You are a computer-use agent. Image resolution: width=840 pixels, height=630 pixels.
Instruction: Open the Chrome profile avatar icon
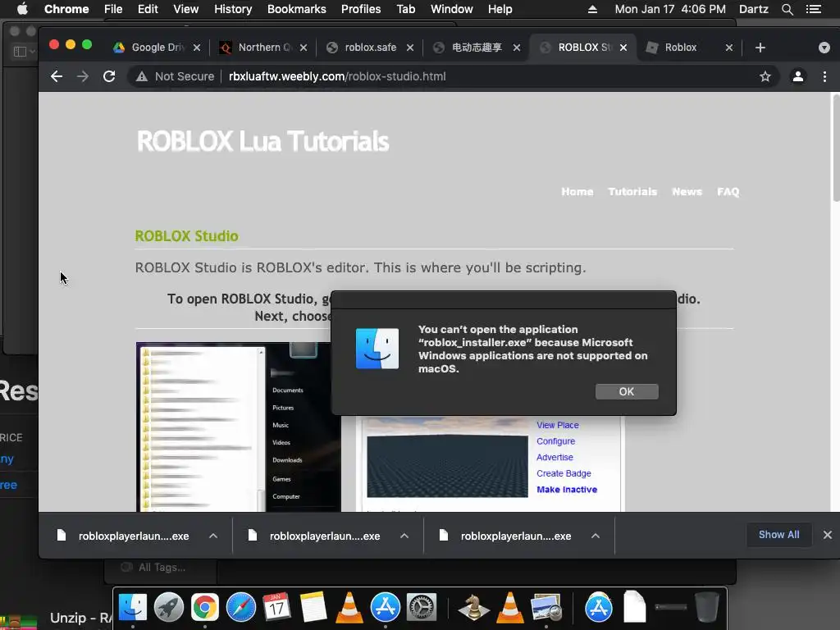point(797,76)
